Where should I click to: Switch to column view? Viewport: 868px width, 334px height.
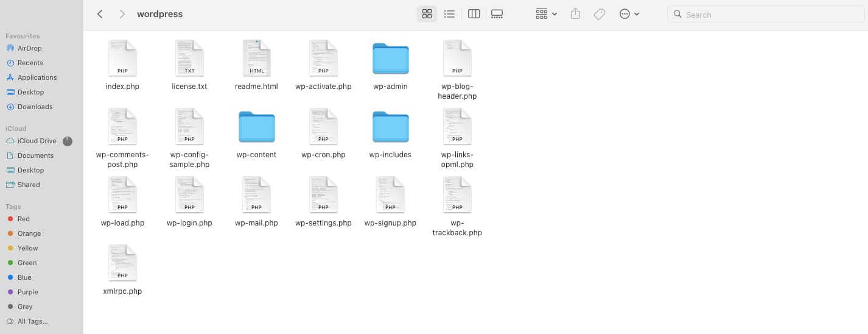click(x=474, y=14)
